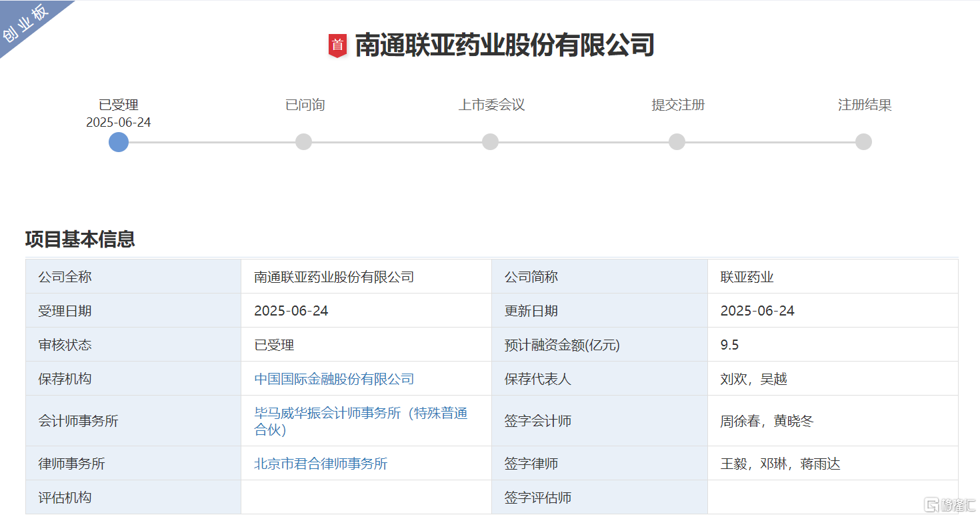This screenshot has width=980, height=517.
Task: Select the 注册结果 timeline step dot
Action: click(863, 142)
